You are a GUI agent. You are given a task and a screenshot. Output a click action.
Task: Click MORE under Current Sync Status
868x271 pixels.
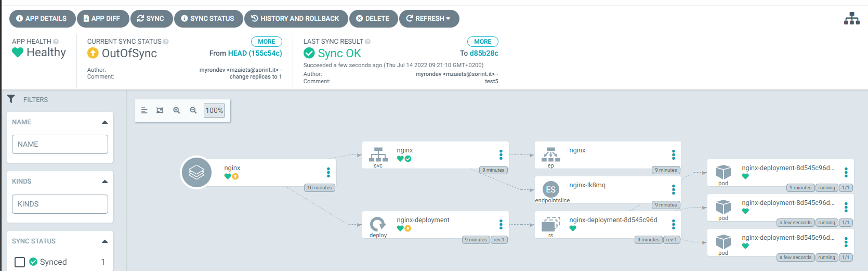click(267, 42)
